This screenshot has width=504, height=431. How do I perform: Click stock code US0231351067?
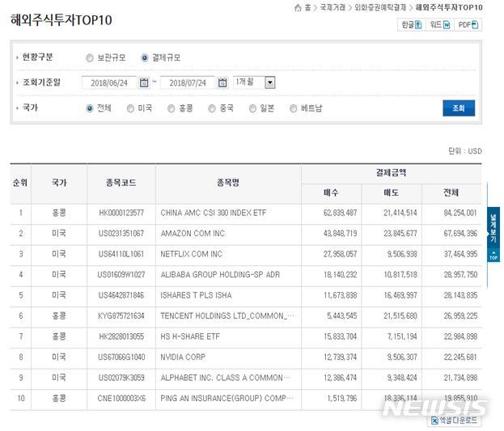pos(121,234)
